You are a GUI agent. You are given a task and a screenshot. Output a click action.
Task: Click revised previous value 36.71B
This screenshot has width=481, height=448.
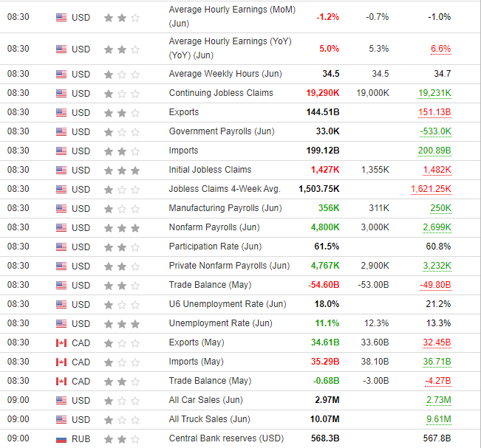click(x=437, y=362)
